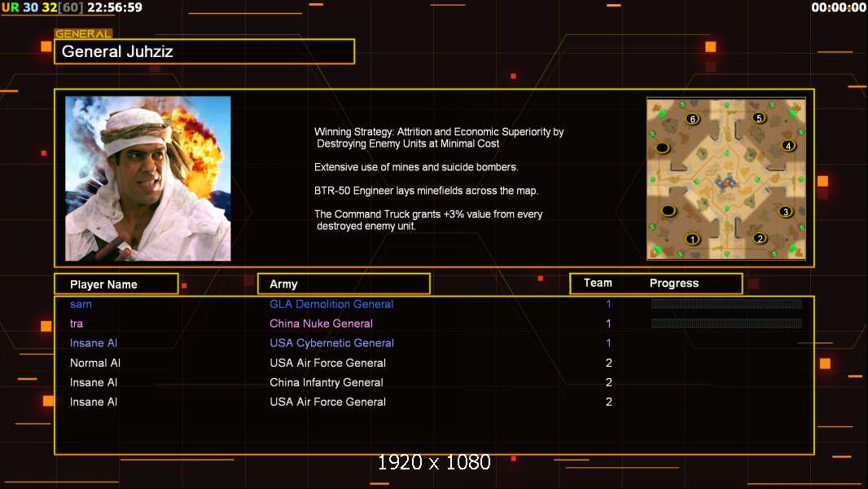
Task: Click the Team column header label
Action: (598, 283)
